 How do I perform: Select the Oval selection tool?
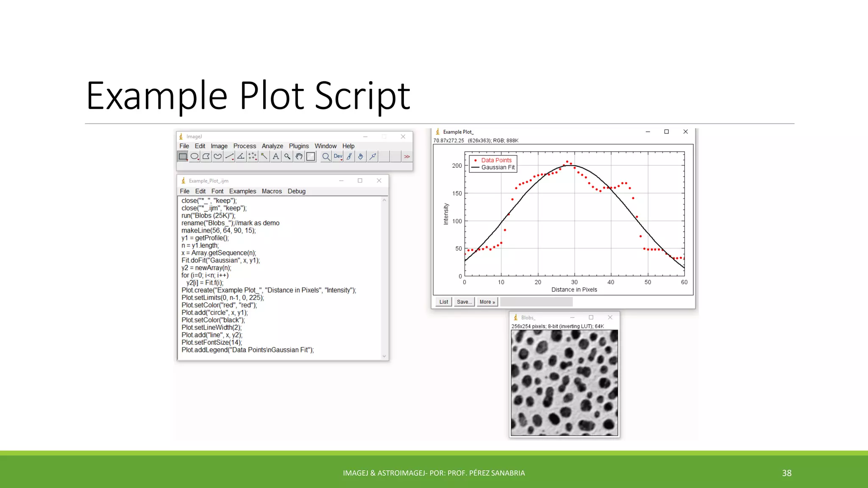195,157
